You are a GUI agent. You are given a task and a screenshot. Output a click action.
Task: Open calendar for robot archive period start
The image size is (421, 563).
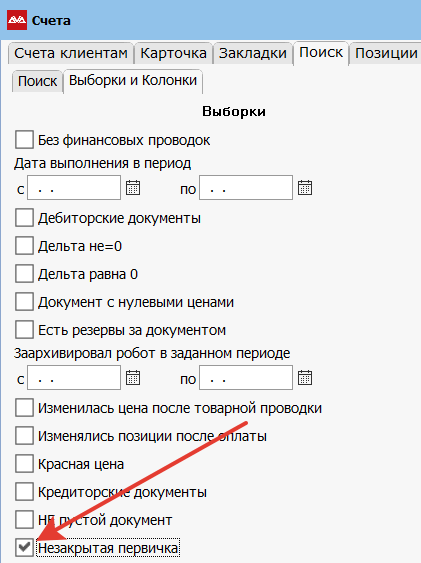(133, 378)
